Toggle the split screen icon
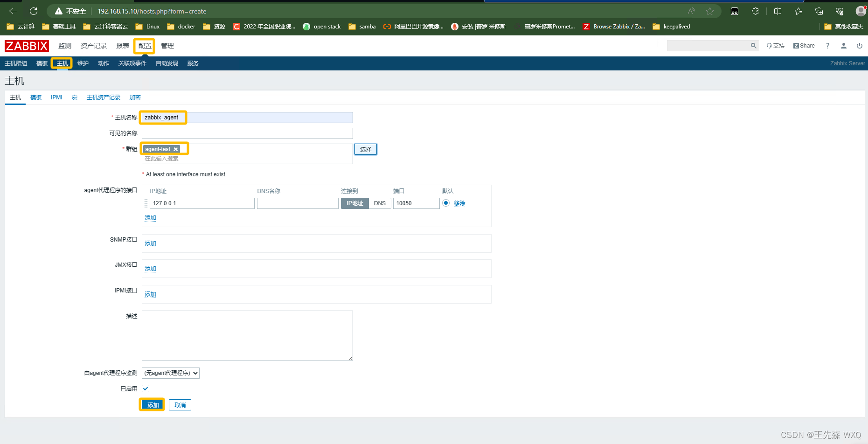 [778, 11]
